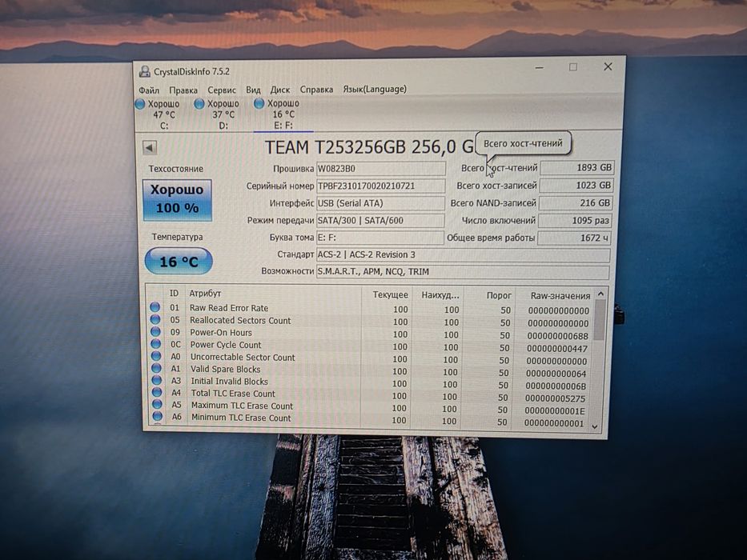Click the 1095 раз power-on count value
Image resolution: width=747 pixels, height=560 pixels.
(x=575, y=221)
